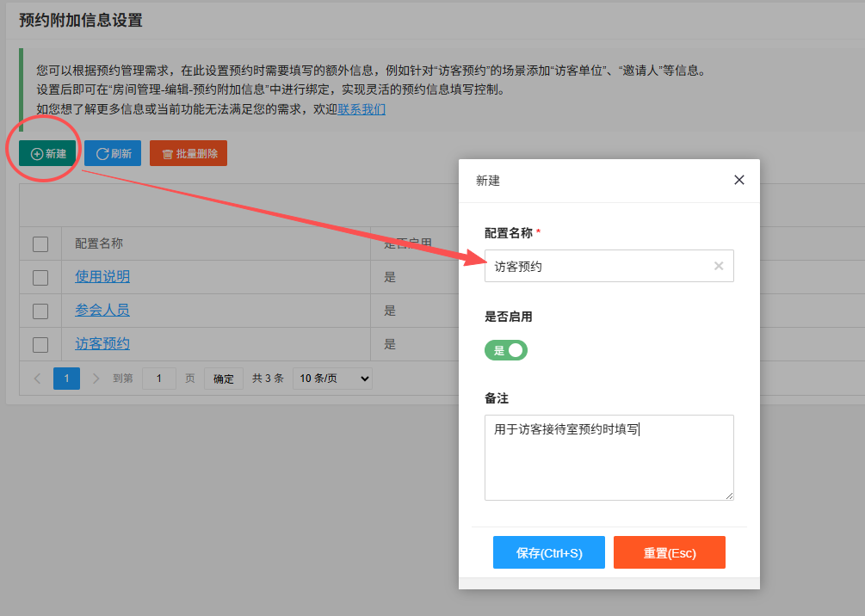Viewport: 865px width, 616px height.
Task: Open the 10 条/页 page size dropdown
Action: point(332,379)
